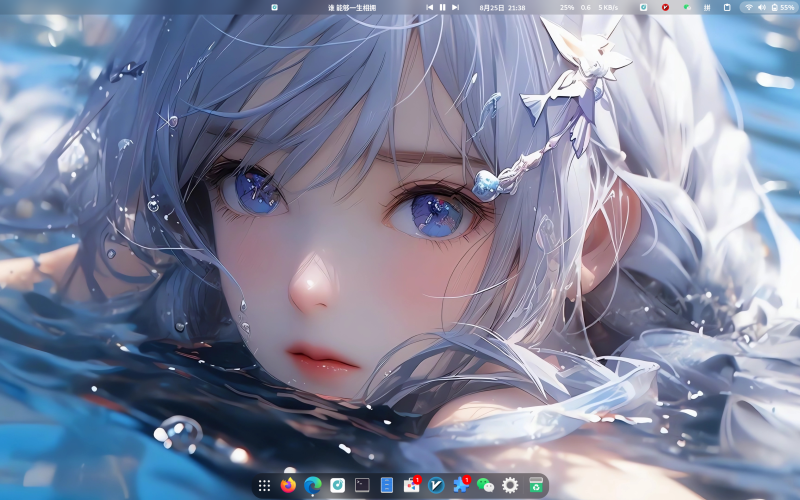Open the music player app in dock

coord(338,485)
